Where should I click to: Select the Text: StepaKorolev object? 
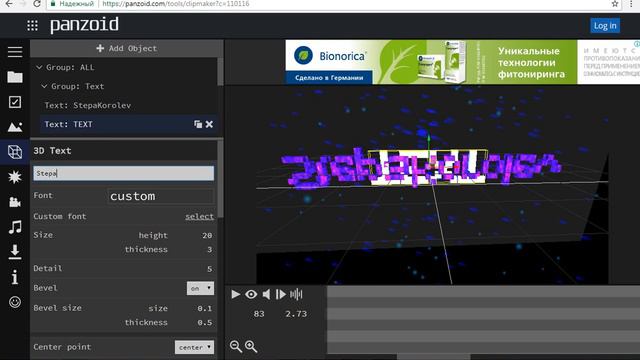coord(88,105)
